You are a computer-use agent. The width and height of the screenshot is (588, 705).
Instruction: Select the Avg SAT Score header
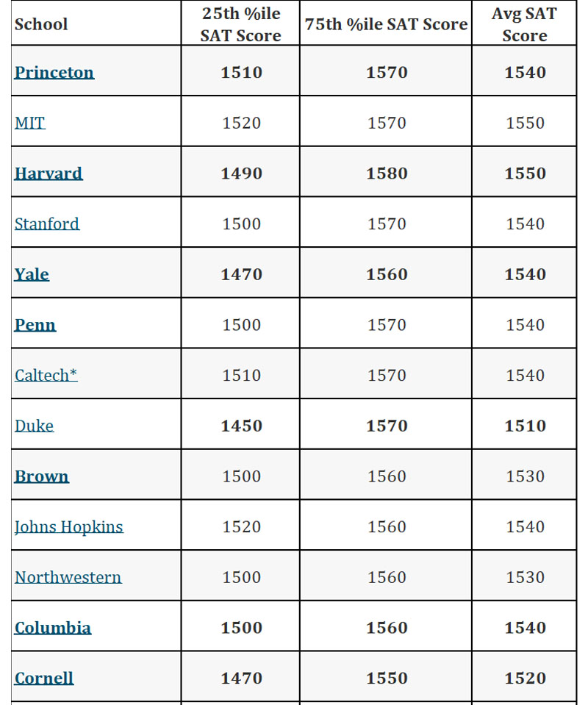pyautogui.click(x=525, y=24)
